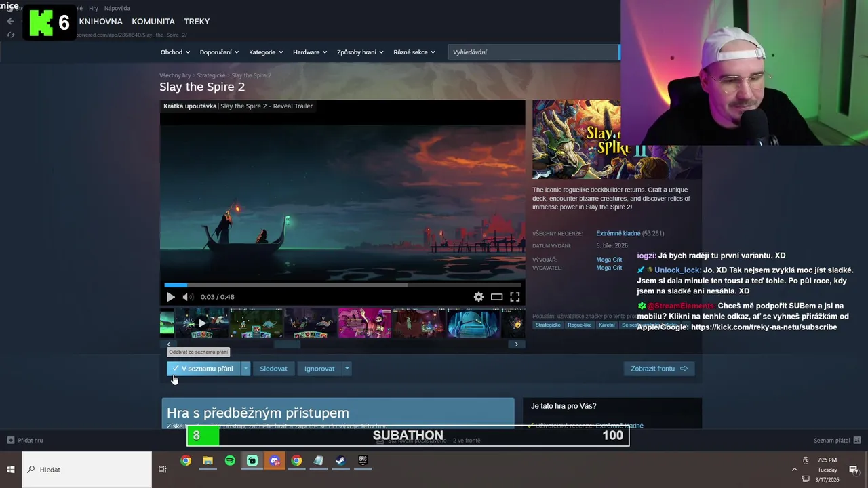The width and height of the screenshot is (868, 488).
Task: Click the trailer progress bar
Action: pyautogui.click(x=342, y=285)
